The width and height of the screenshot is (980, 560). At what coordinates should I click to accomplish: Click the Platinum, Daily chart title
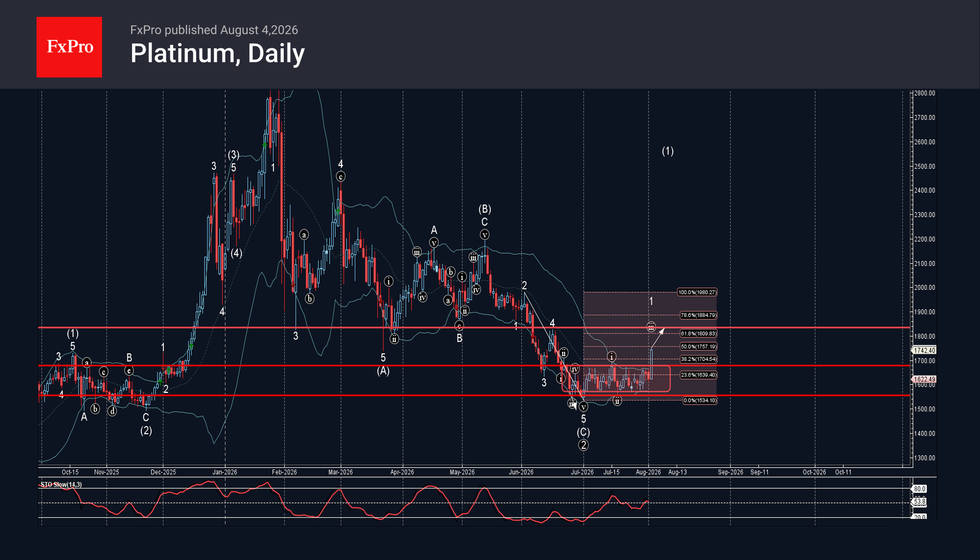pyautogui.click(x=218, y=53)
